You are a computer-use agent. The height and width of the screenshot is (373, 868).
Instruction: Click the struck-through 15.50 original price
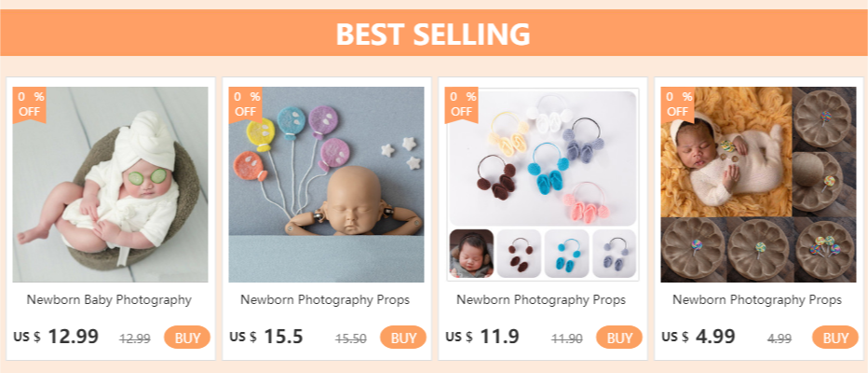point(351,338)
